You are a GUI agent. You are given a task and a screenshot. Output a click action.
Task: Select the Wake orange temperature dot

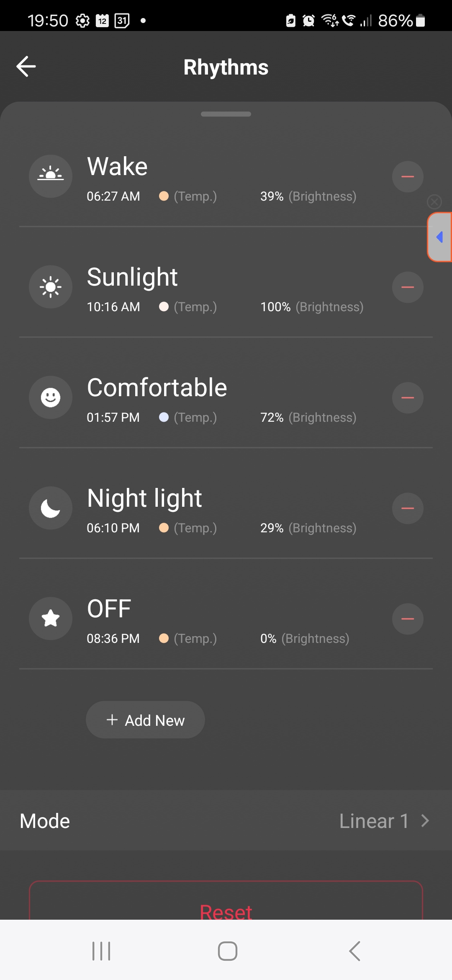(x=164, y=196)
